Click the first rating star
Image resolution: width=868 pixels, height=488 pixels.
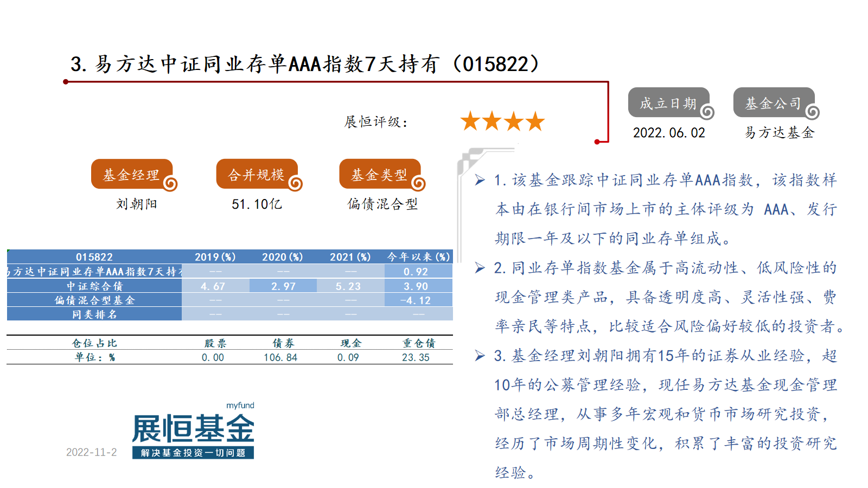click(x=470, y=121)
